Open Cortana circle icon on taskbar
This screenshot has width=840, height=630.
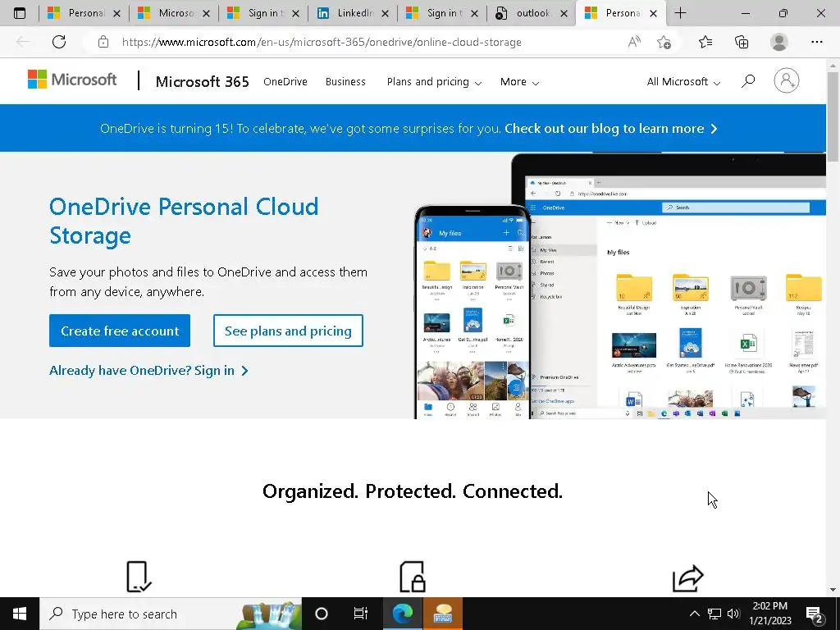click(x=322, y=614)
